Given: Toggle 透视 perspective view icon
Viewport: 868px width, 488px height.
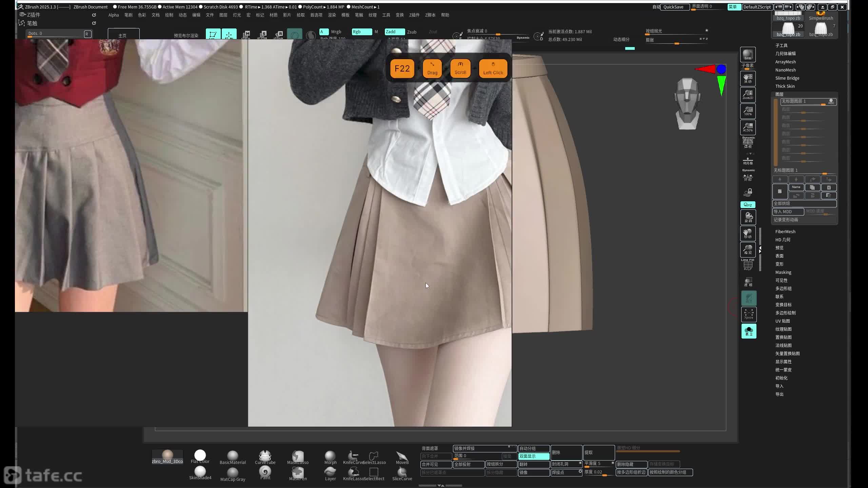Looking at the screenshot, I should click(748, 142).
